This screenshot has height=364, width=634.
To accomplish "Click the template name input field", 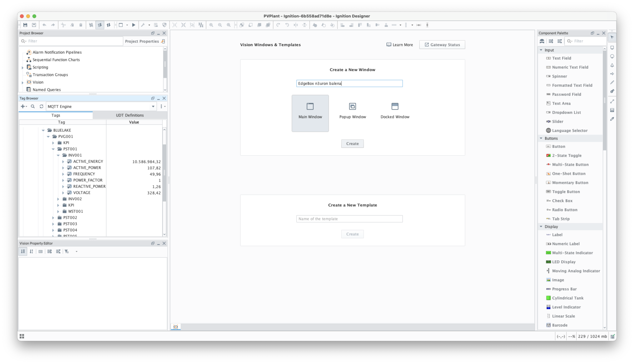I will pos(349,219).
